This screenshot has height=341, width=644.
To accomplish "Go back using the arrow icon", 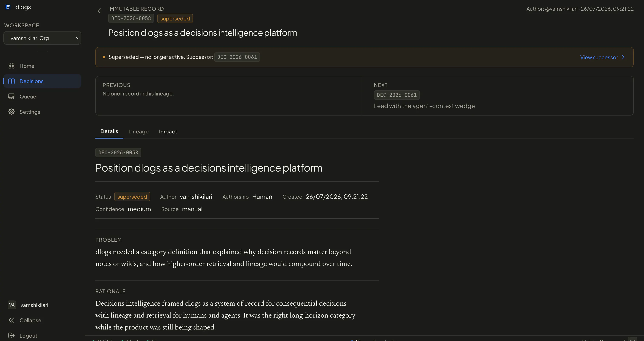I will click(99, 11).
